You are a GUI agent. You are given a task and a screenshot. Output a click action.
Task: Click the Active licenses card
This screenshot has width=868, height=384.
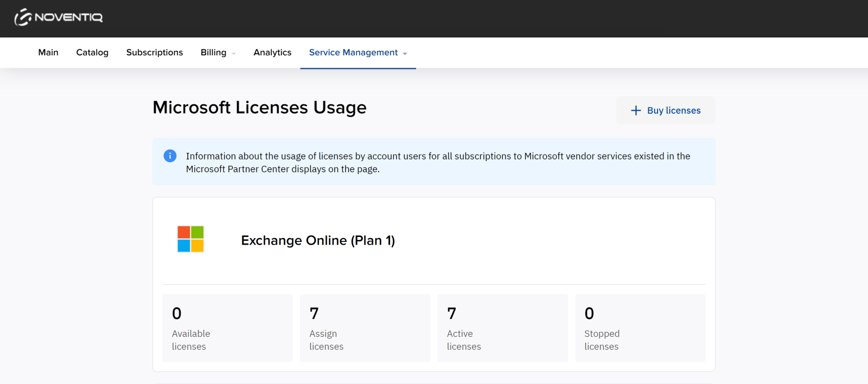[x=502, y=328]
